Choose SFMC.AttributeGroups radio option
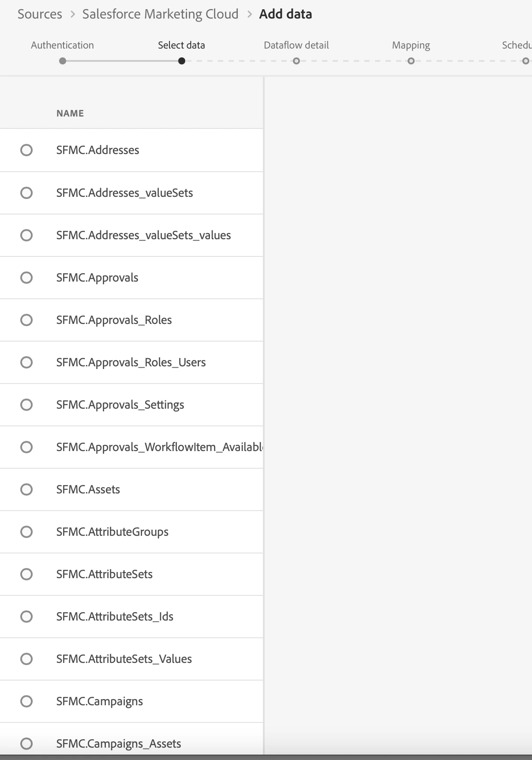This screenshot has width=532, height=760. [x=26, y=532]
